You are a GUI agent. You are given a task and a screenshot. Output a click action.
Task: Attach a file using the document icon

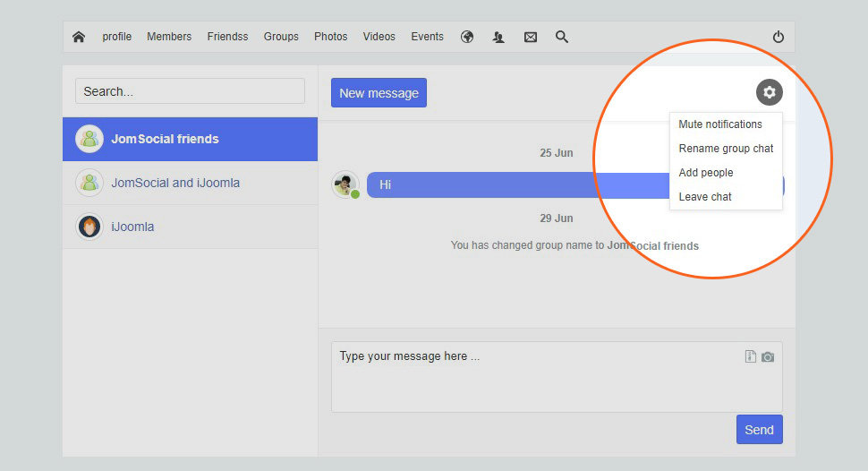pos(751,356)
